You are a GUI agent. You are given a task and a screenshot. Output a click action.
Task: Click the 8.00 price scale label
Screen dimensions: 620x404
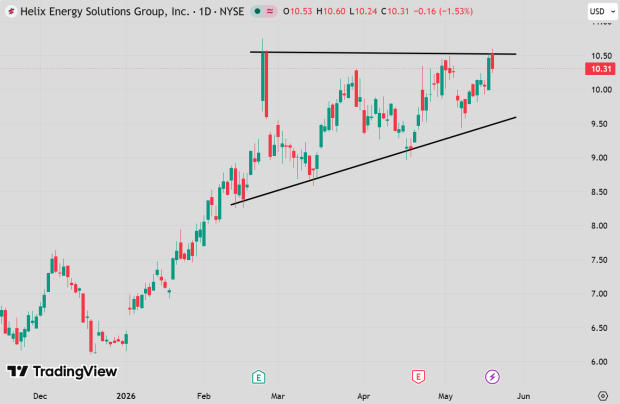599,226
